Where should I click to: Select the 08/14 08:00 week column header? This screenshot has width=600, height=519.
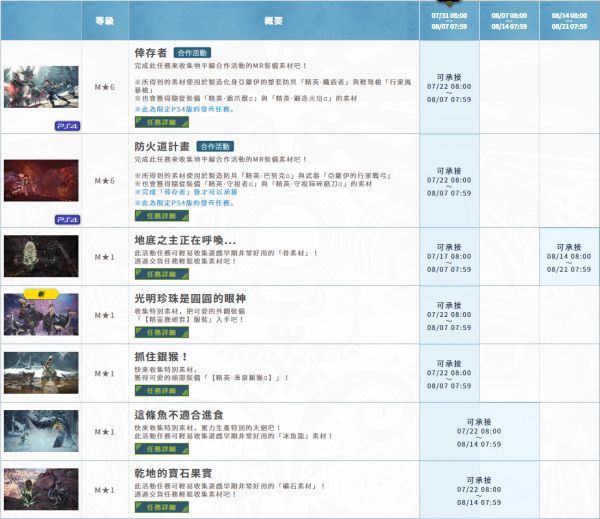pyautogui.click(x=569, y=21)
